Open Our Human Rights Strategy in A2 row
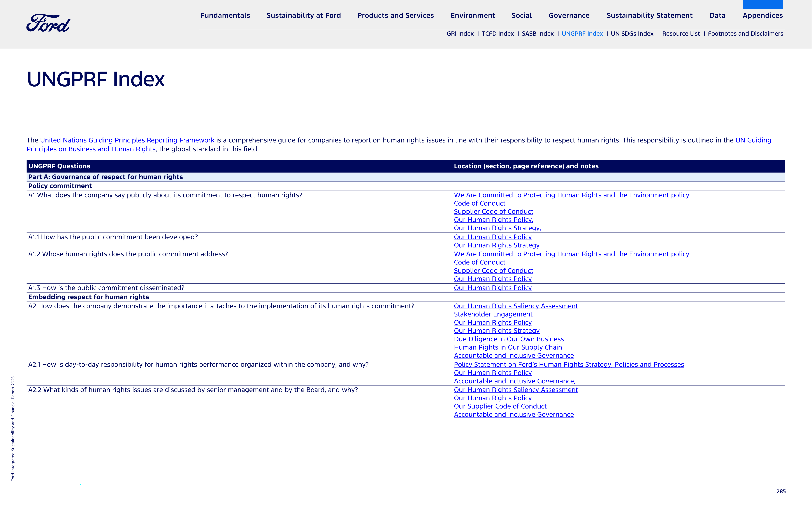The width and height of the screenshot is (812, 508). tap(496, 331)
